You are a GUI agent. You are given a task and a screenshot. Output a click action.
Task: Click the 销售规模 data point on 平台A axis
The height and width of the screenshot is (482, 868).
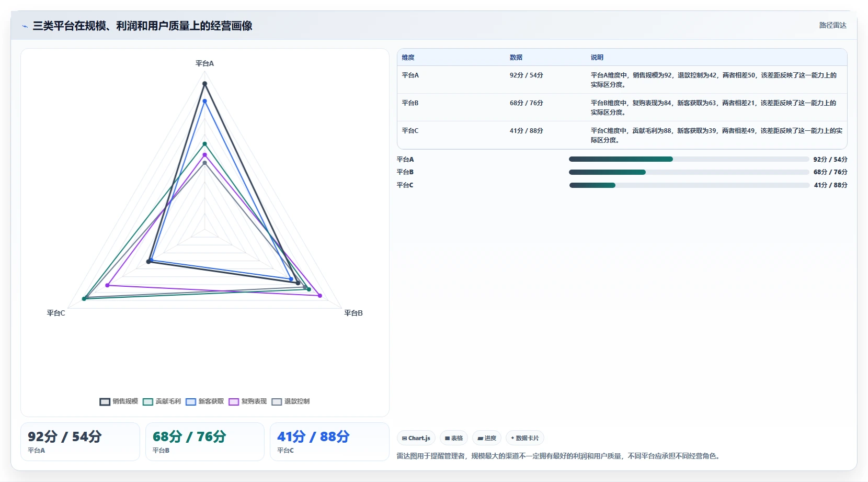pyautogui.click(x=204, y=84)
